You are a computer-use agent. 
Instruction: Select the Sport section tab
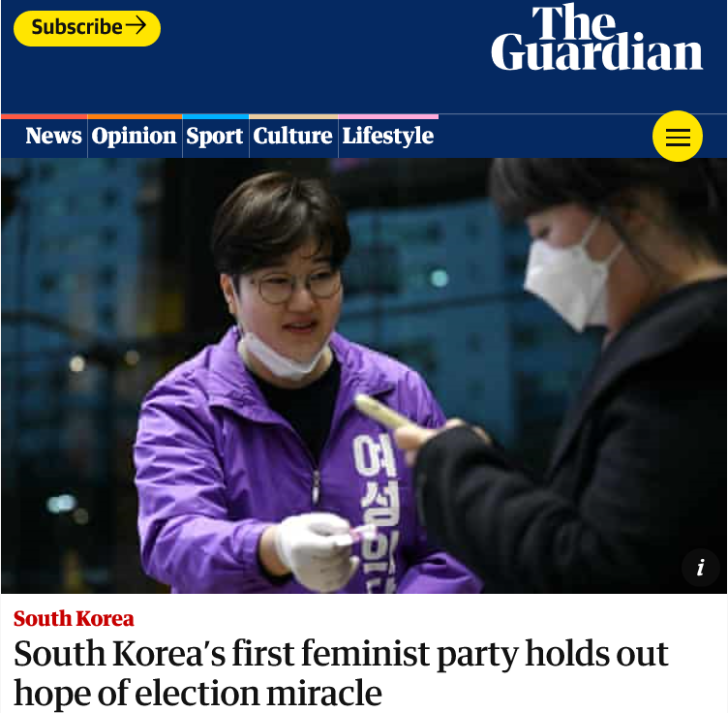click(x=215, y=137)
